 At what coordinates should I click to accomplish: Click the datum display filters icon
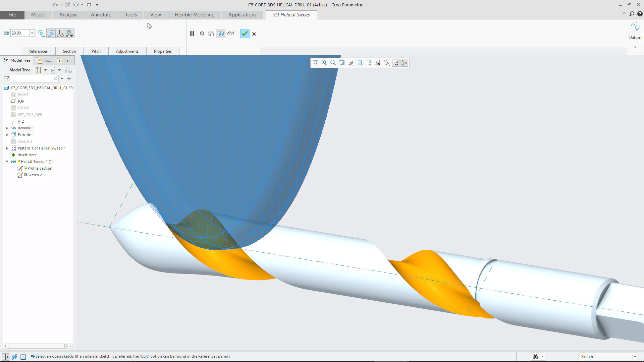pos(386,63)
